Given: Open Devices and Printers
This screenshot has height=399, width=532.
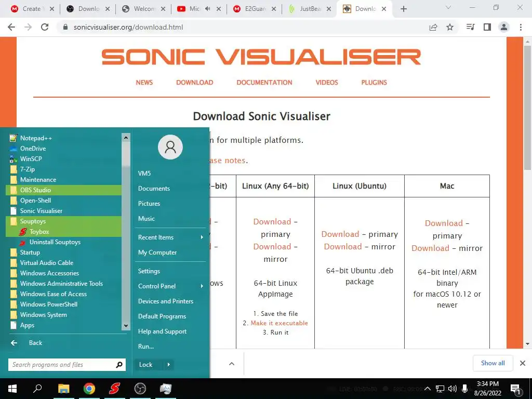Looking at the screenshot, I should click(x=170, y=301).
